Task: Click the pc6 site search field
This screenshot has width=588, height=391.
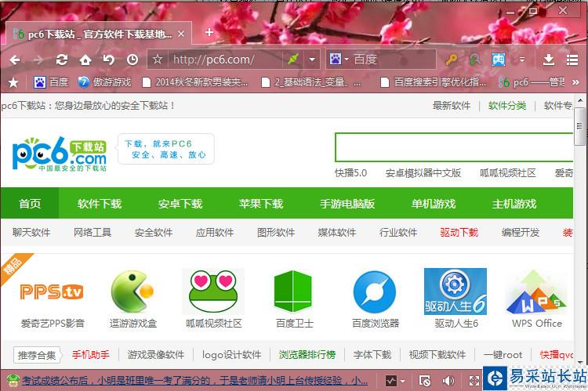Action: [454, 147]
